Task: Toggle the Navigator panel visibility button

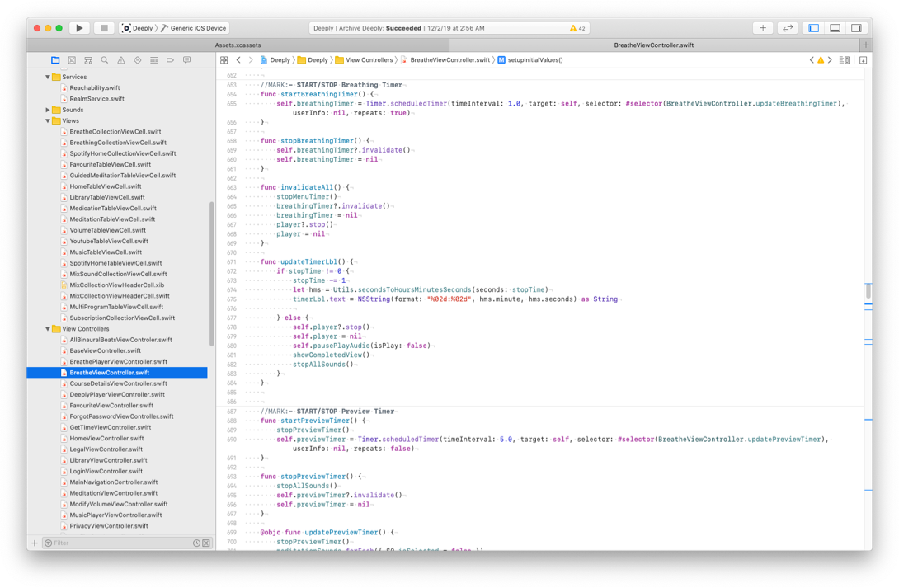Action: pyautogui.click(x=812, y=27)
